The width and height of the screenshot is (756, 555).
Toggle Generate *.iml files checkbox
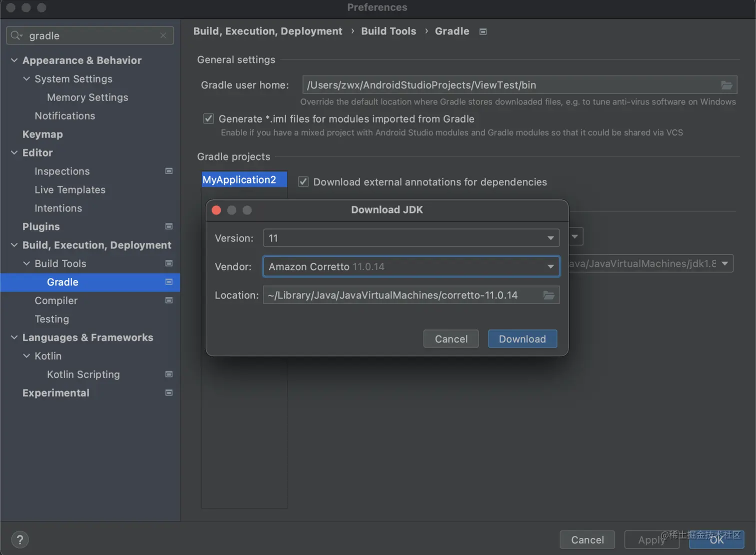[x=208, y=118]
